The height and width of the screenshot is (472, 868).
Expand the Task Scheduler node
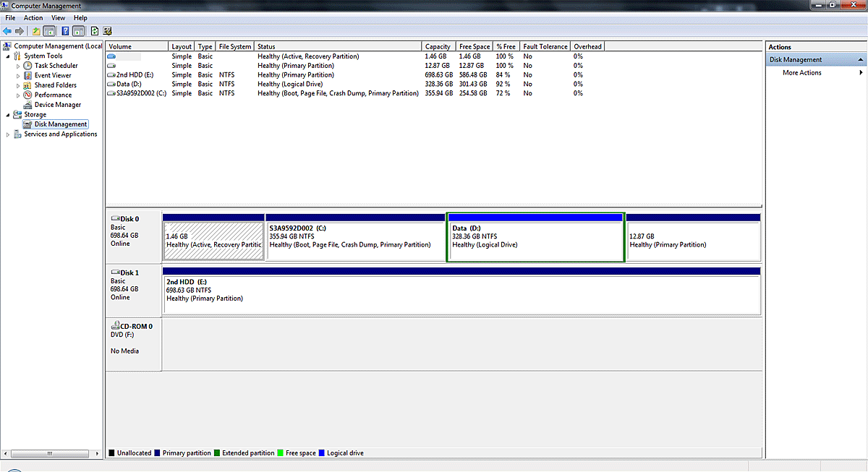(18, 66)
